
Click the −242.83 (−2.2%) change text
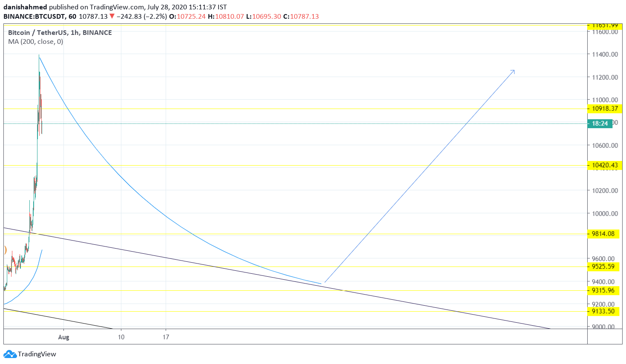tap(141, 17)
